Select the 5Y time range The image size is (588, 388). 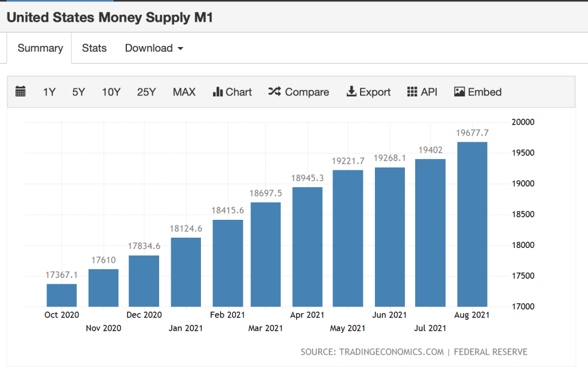[79, 92]
